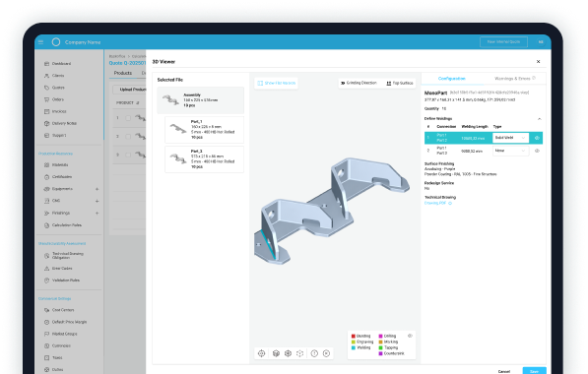Select the Products tab on quote page
This screenshot has height=374, width=588.
click(123, 73)
